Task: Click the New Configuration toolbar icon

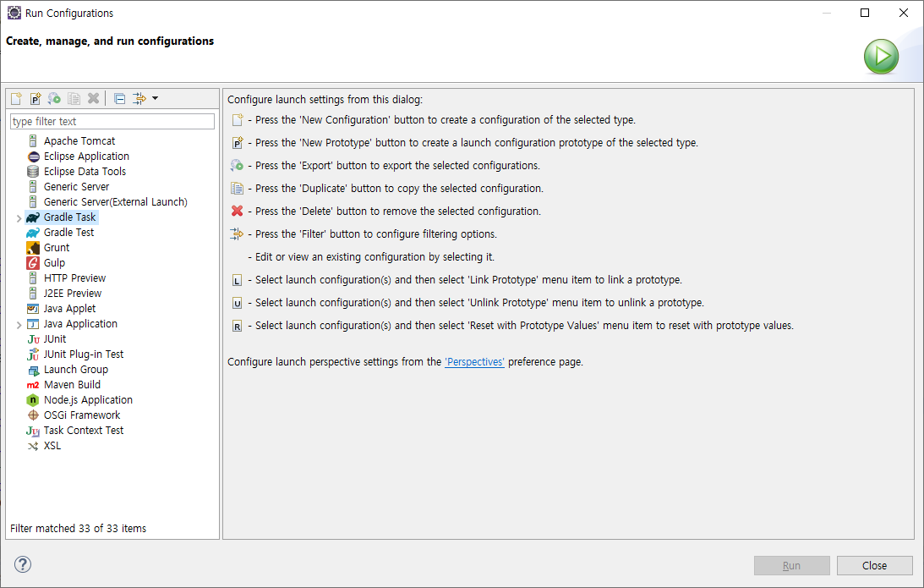Action: point(17,98)
